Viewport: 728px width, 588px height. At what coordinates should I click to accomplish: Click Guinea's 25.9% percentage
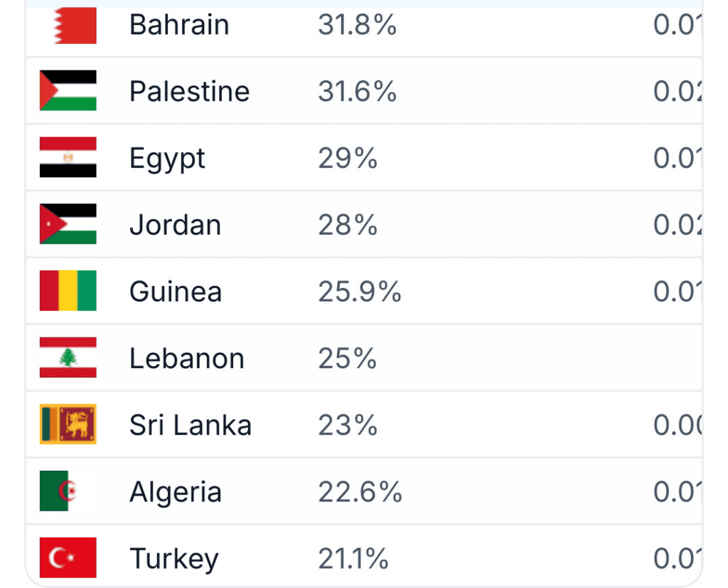tap(359, 292)
